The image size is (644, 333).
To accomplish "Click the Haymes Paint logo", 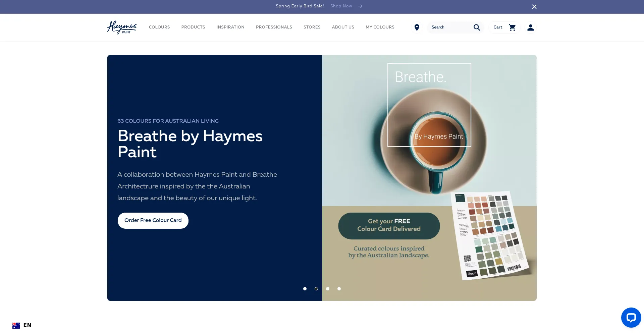I will point(122,27).
